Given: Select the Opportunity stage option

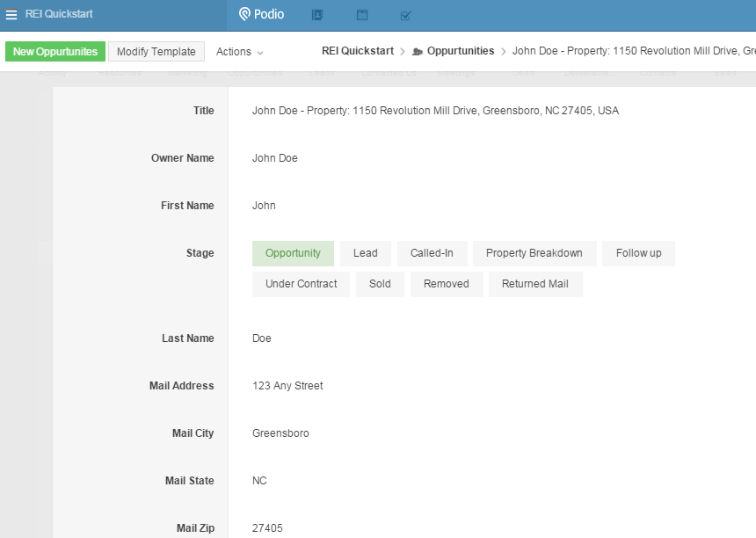Looking at the screenshot, I should point(293,253).
